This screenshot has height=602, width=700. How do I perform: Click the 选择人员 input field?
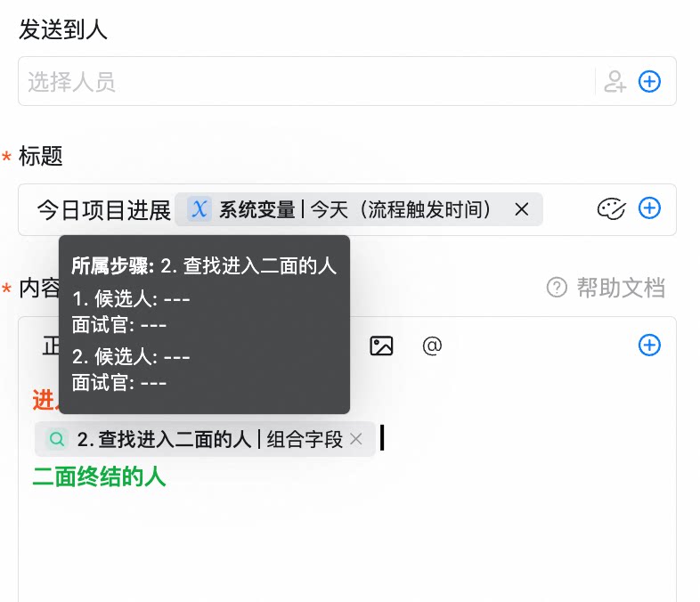[x=306, y=81]
